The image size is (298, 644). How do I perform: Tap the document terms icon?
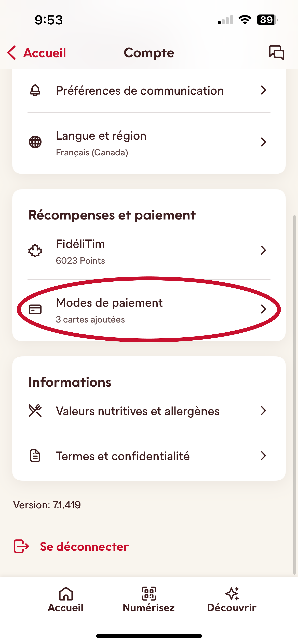click(35, 456)
